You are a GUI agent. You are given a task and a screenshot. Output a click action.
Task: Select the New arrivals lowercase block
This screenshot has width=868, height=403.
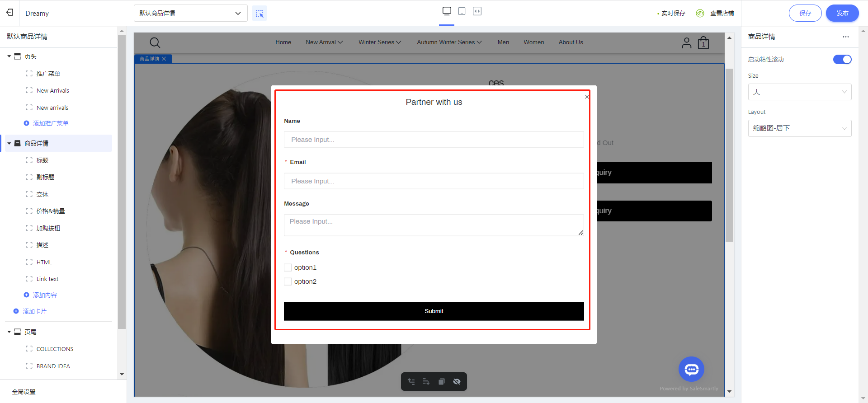(52, 108)
